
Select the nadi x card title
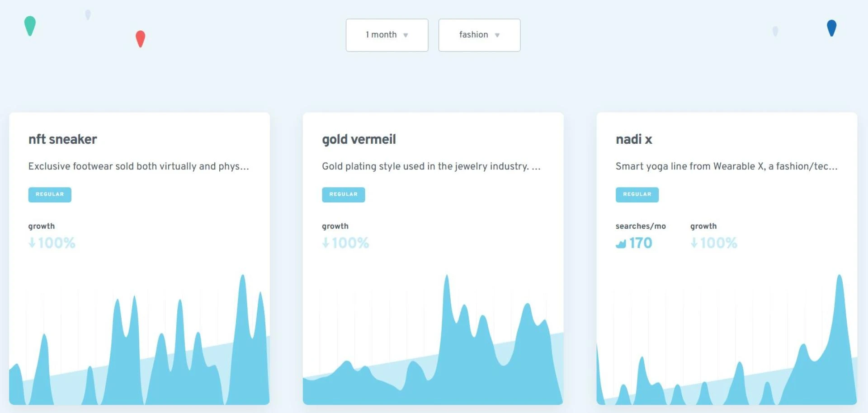point(634,139)
